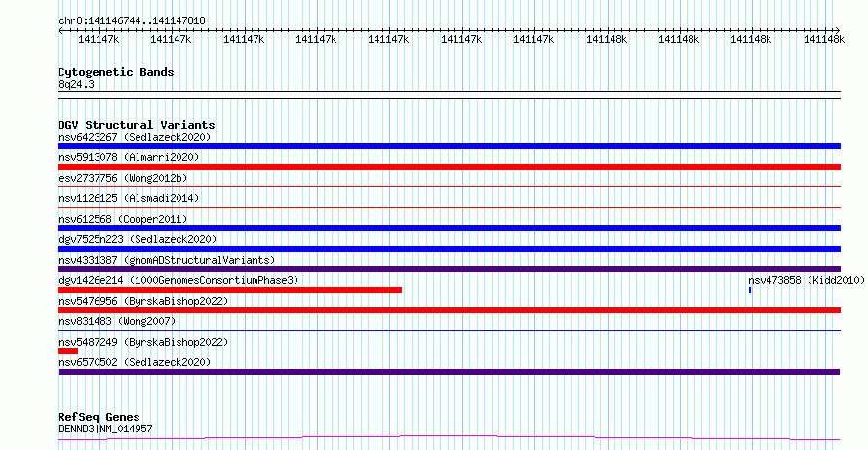Click blue bar below dgv7525n223
The image size is (868, 450).
coord(449,249)
